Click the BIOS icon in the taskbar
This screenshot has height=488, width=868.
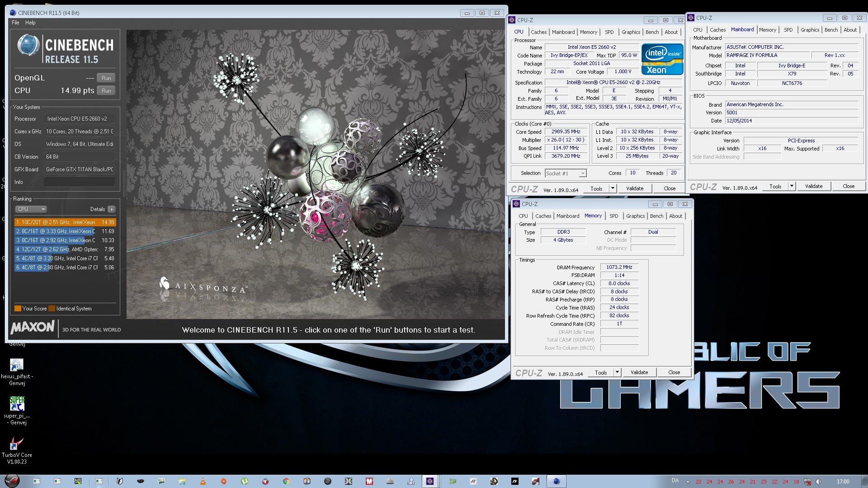pos(78,481)
